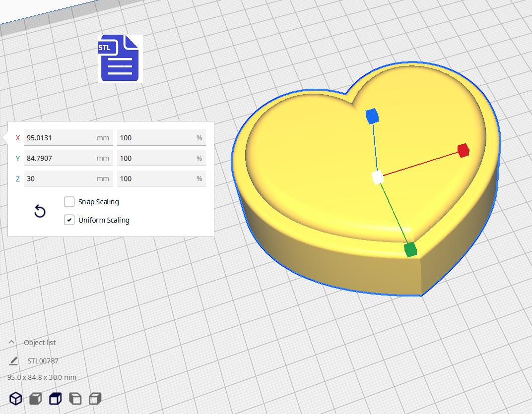Switch to the front view cube icon
532x414 pixels.
[x=35, y=398]
